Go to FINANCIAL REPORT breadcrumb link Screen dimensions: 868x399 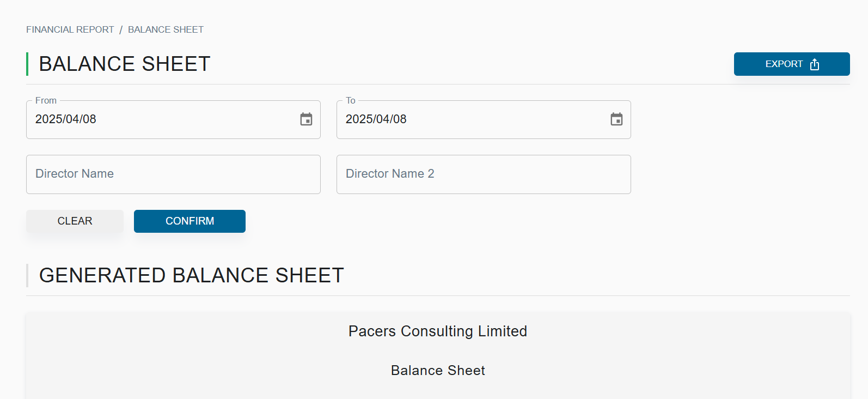tap(70, 29)
